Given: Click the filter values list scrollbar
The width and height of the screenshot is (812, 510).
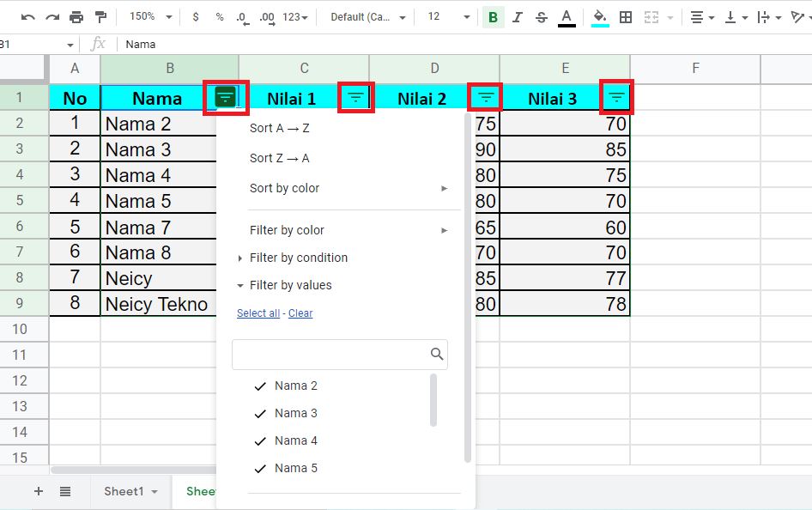Looking at the screenshot, I should pyautogui.click(x=433, y=400).
